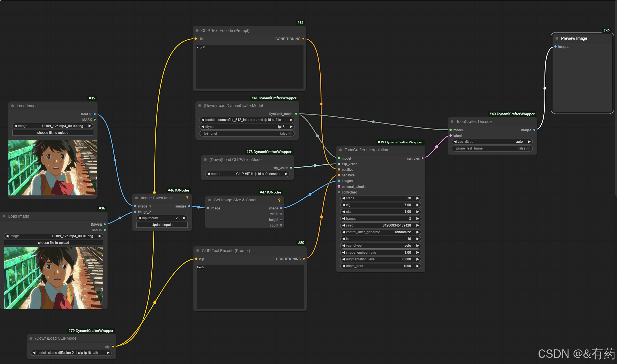Toggle prune_last_frame in ToonCrafter Decode
This screenshot has height=364, width=617.
(x=528, y=148)
